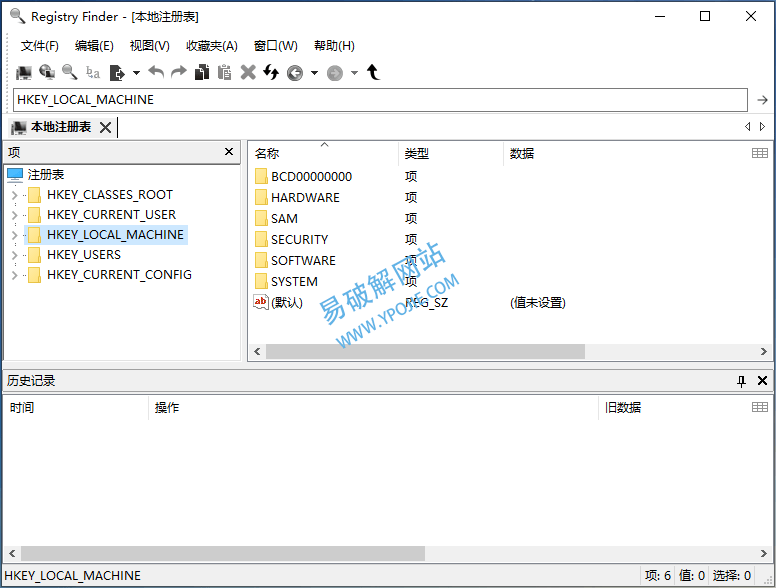The height and width of the screenshot is (588, 776).
Task: Open the 收藏夹(A) menu
Action: point(212,46)
